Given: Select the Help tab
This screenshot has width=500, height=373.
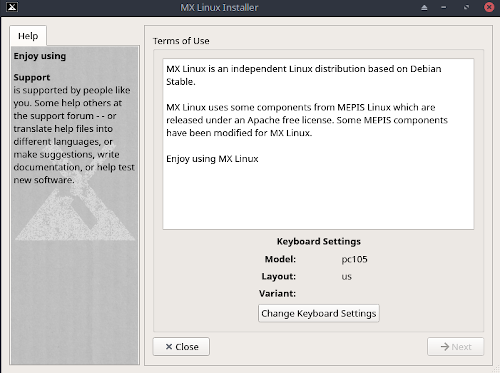Looking at the screenshot, I should click(x=28, y=36).
